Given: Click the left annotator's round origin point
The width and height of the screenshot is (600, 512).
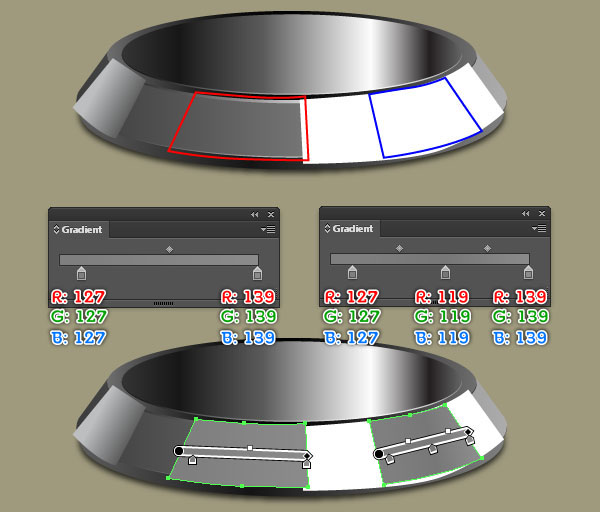Looking at the screenshot, I should [179, 451].
